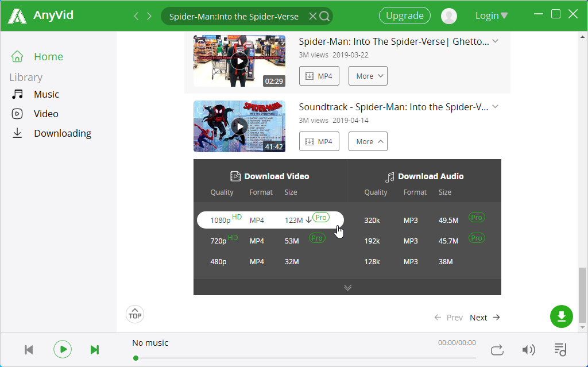588x367 pixels.
Task: Expand the chevron beside Soundtrack title
Action: tap(496, 107)
